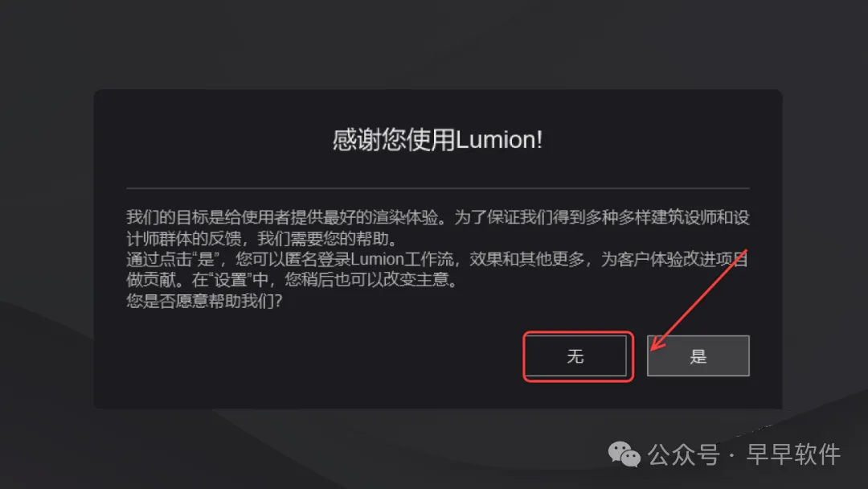Click the quoted word 设置 in body text
868x489 pixels.
231,280
